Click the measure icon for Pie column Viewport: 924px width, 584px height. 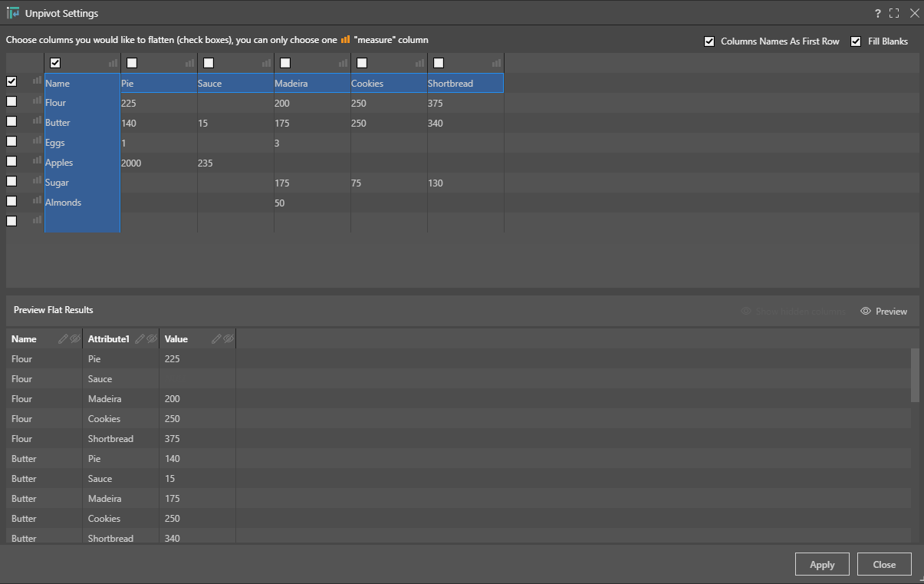click(x=190, y=63)
